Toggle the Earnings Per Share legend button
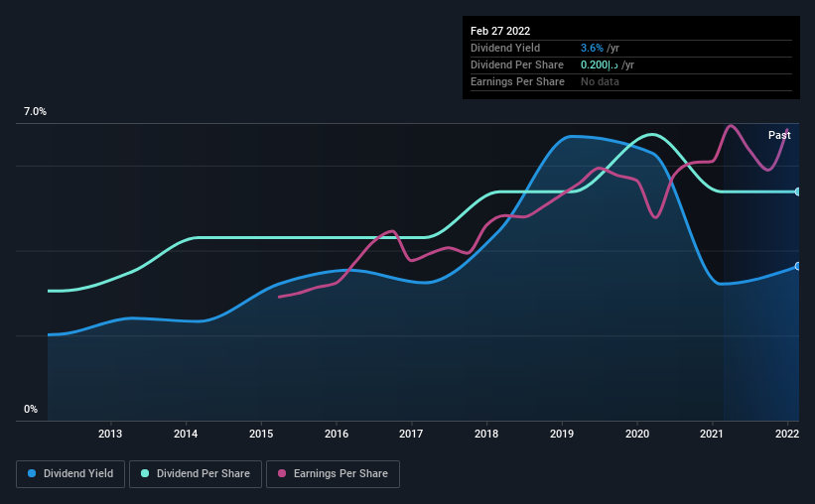This screenshot has height=504, width=815. (334, 474)
